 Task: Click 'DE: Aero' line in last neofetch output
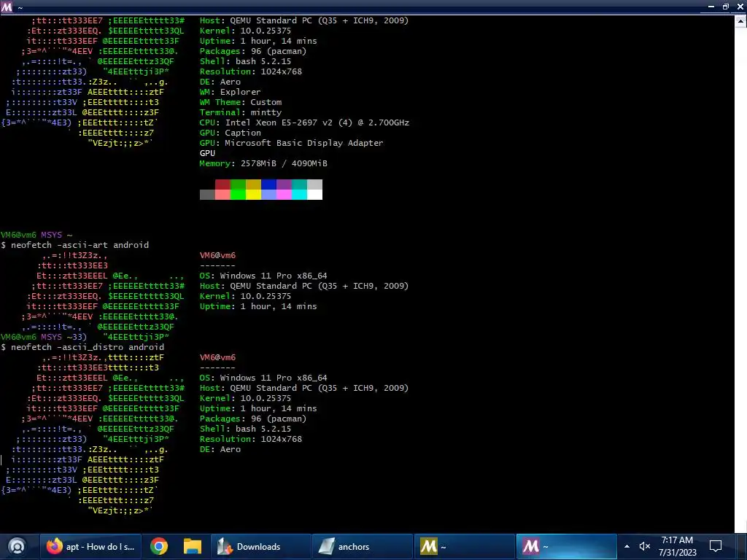coord(220,449)
